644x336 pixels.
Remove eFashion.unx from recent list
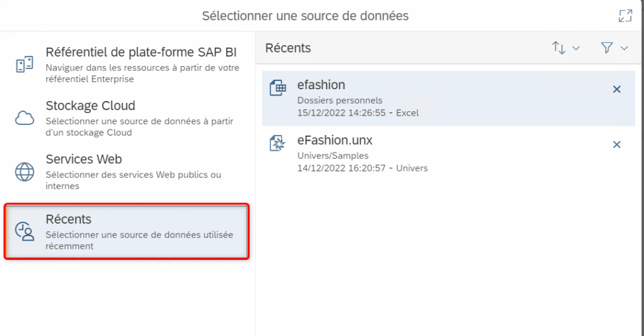point(616,144)
